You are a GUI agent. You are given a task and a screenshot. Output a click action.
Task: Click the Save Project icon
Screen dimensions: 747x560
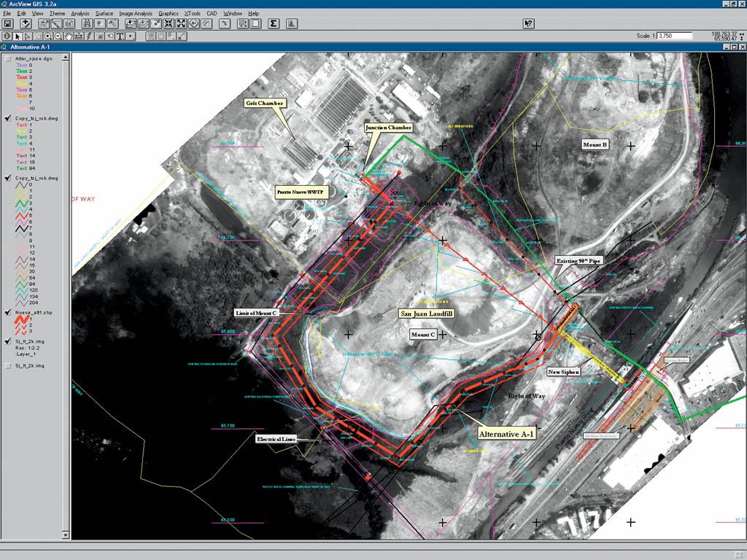tap(7, 23)
